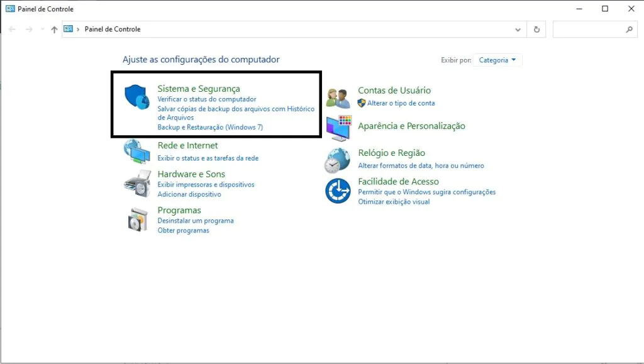Image resolution: width=644 pixels, height=364 pixels.
Task: Refresh the Control Panel view
Action: coord(536,29)
